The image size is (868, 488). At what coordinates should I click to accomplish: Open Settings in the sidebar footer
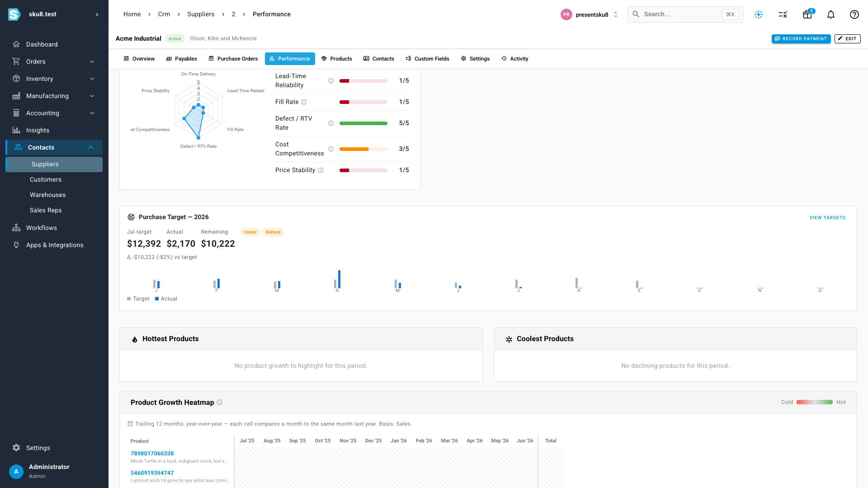tap(54, 448)
